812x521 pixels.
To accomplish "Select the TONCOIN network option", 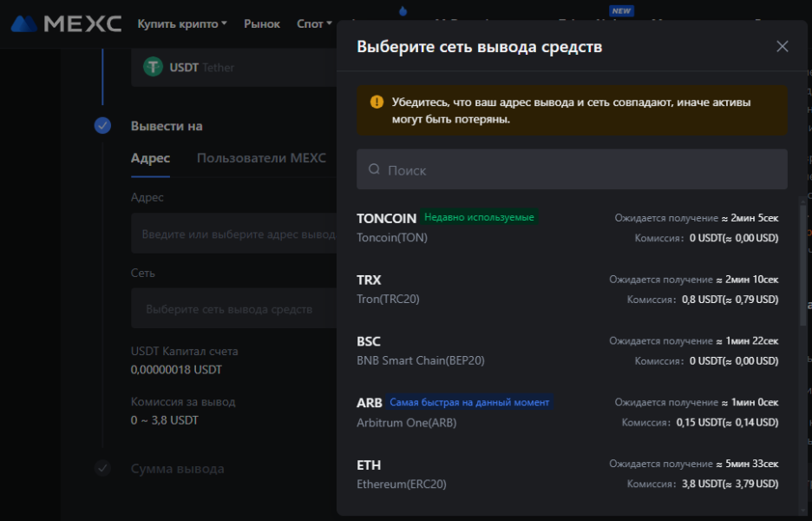I will coord(567,227).
